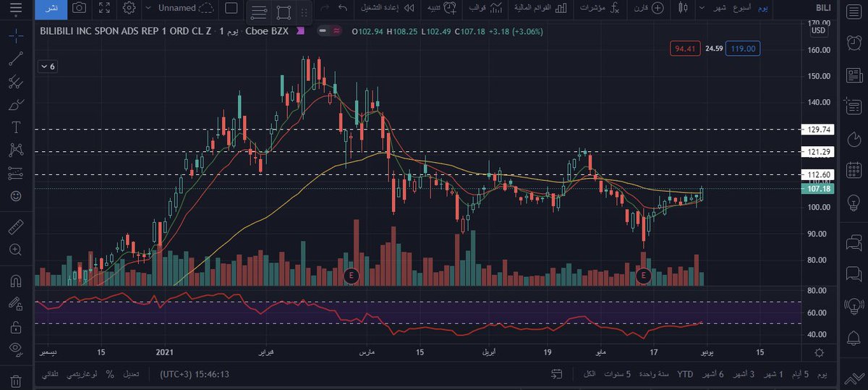
Task: Open chart settings gear icon
Action: point(129,9)
